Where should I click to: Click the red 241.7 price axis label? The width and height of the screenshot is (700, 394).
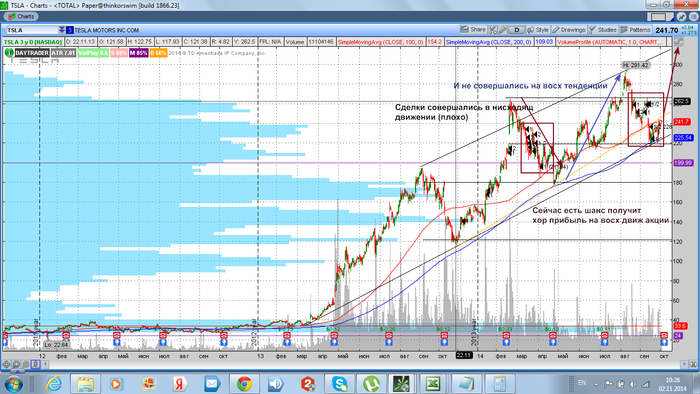coord(682,122)
